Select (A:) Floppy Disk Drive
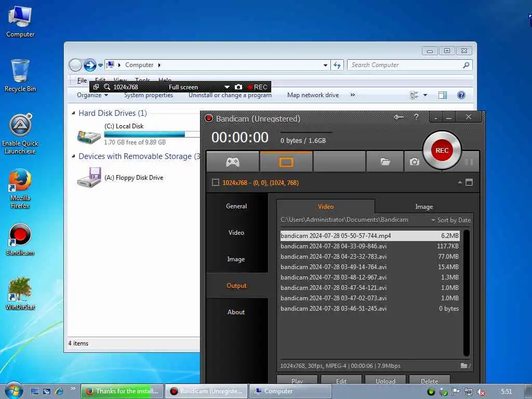This screenshot has width=532, height=399. (x=121, y=178)
